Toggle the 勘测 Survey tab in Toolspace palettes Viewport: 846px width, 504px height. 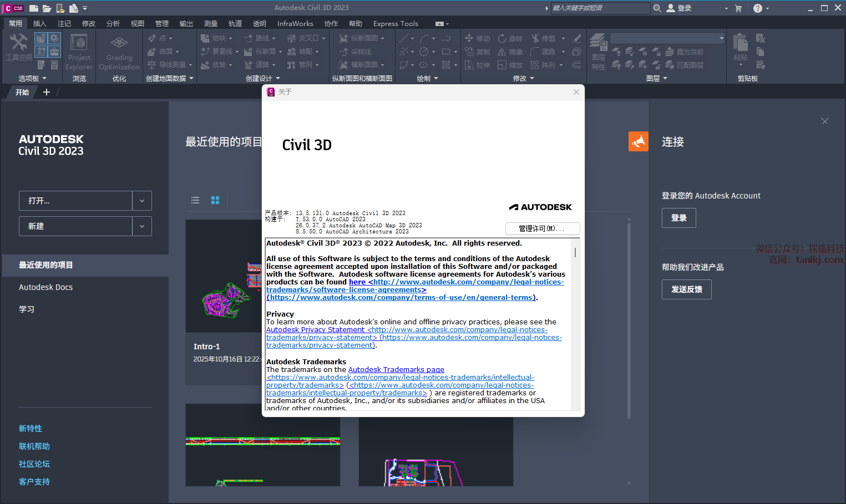(40, 52)
